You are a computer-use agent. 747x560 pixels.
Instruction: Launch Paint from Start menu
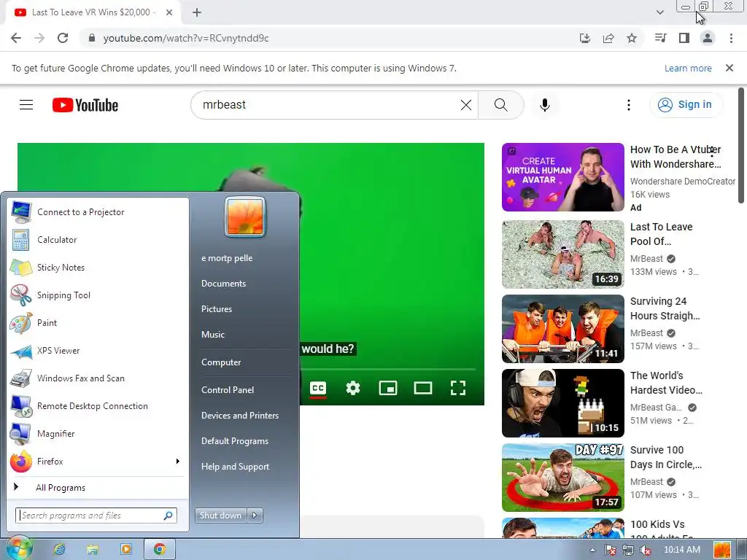click(x=98, y=322)
